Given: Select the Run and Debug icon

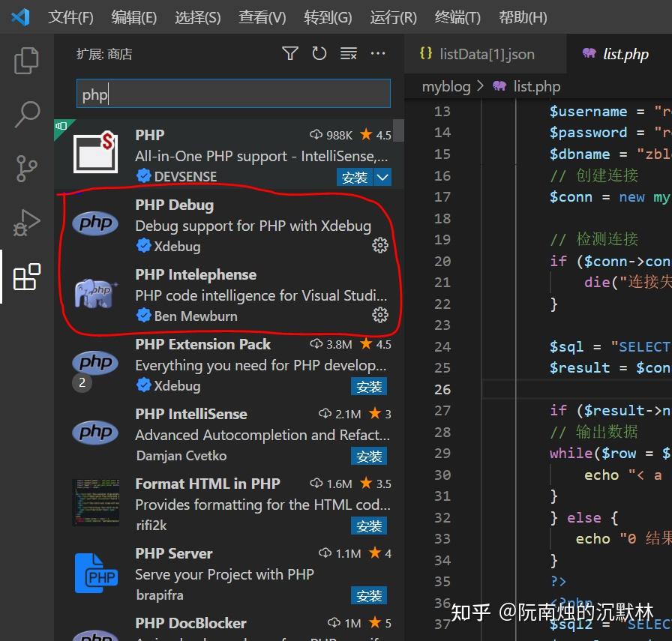Looking at the screenshot, I should point(26,223).
